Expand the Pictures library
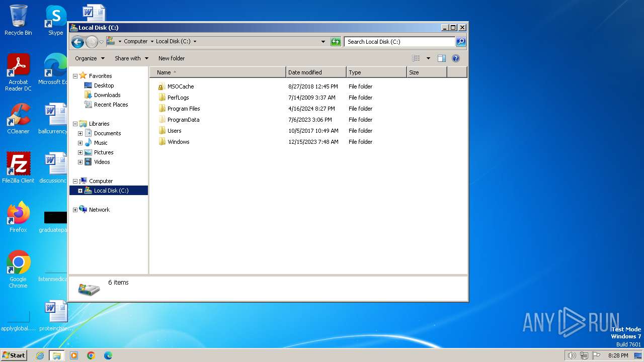The width and height of the screenshot is (644, 362). tap(80, 152)
